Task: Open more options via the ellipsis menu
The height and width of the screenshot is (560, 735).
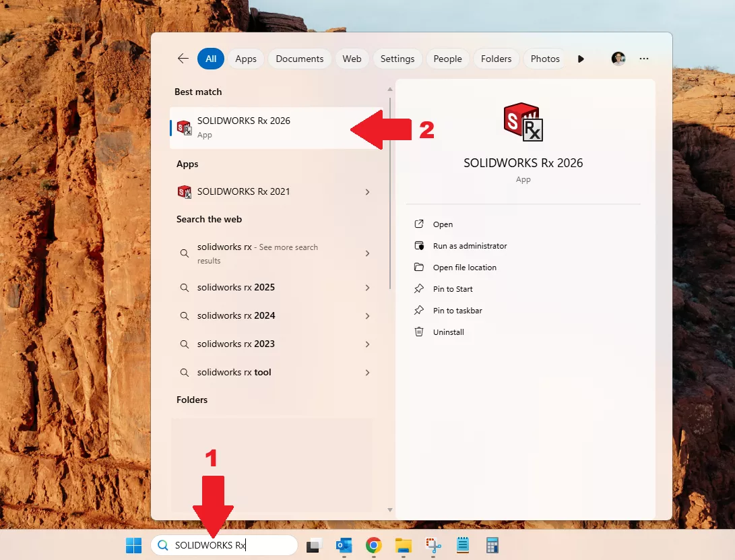Action: pyautogui.click(x=643, y=59)
